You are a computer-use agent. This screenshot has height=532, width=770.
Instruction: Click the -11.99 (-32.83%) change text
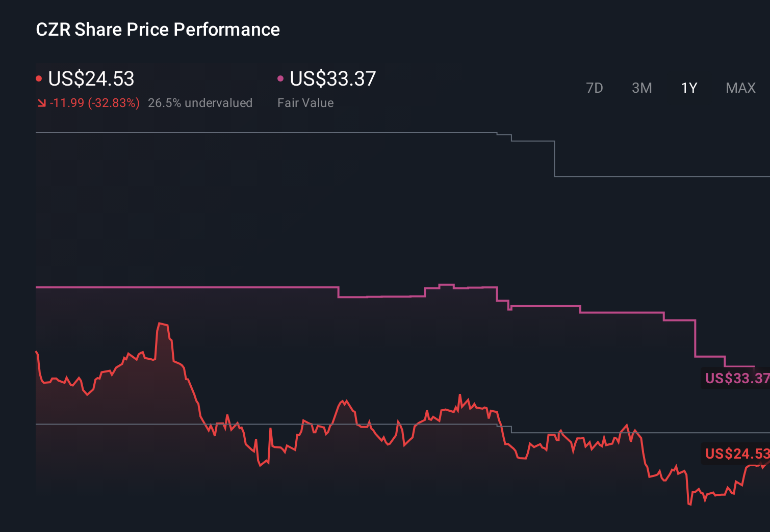[95, 103]
